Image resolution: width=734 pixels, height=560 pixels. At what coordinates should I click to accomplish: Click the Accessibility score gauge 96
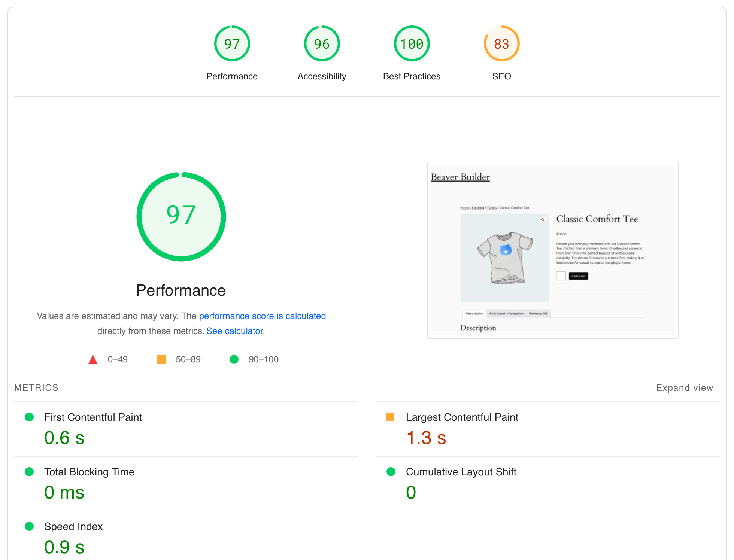[322, 44]
